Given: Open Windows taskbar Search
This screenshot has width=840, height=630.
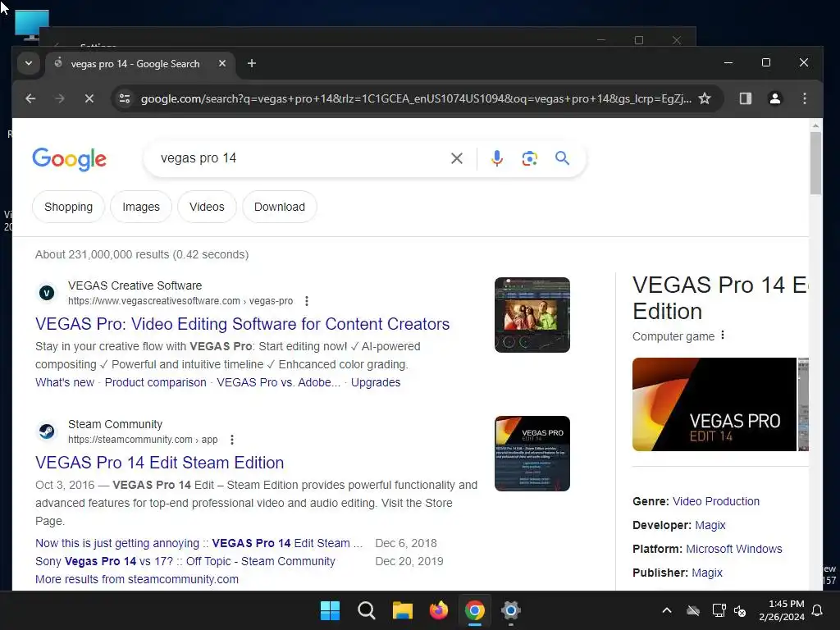Looking at the screenshot, I should [367, 610].
